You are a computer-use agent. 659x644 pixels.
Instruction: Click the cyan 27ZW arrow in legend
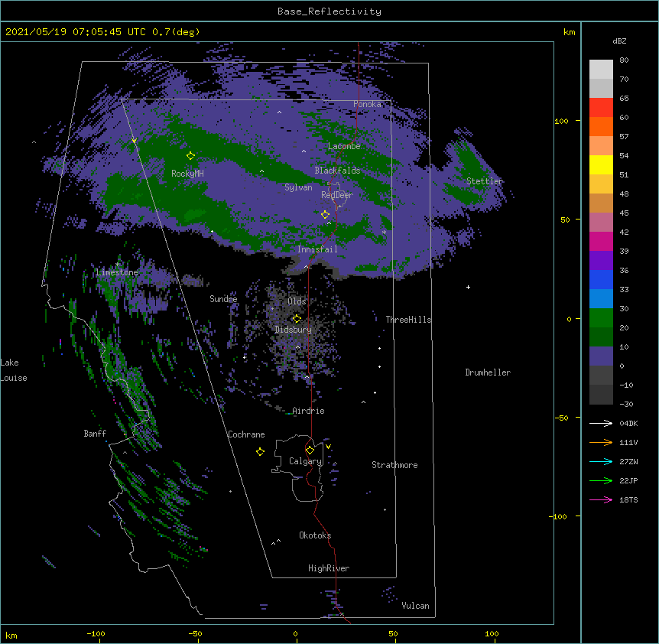tap(601, 461)
